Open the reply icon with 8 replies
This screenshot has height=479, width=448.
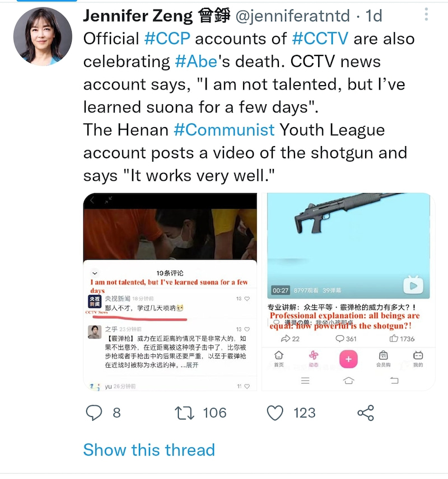[x=94, y=413]
